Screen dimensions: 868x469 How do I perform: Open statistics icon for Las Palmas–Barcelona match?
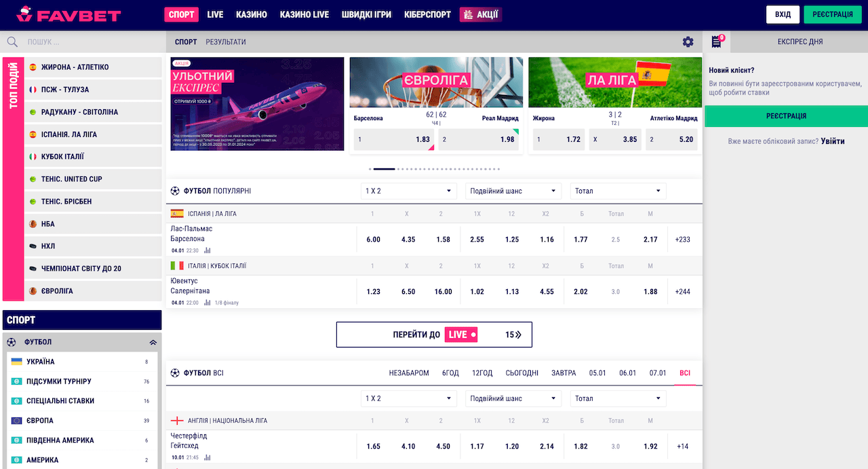208,250
